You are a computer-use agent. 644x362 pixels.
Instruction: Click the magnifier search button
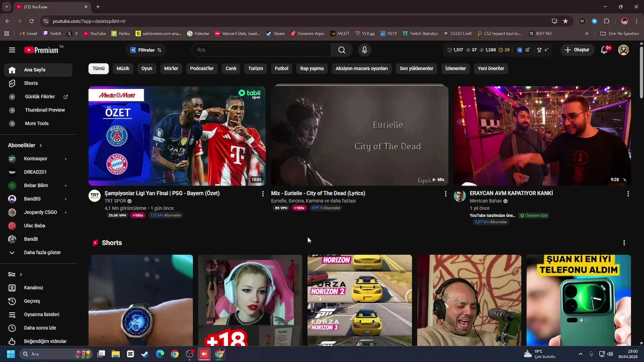click(342, 50)
